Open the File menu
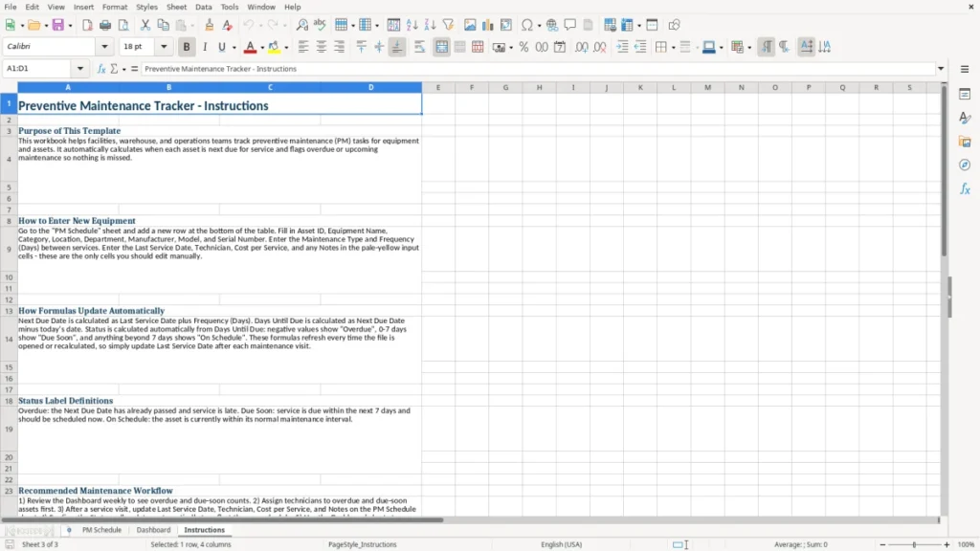This screenshot has width=980, height=551. [11, 7]
